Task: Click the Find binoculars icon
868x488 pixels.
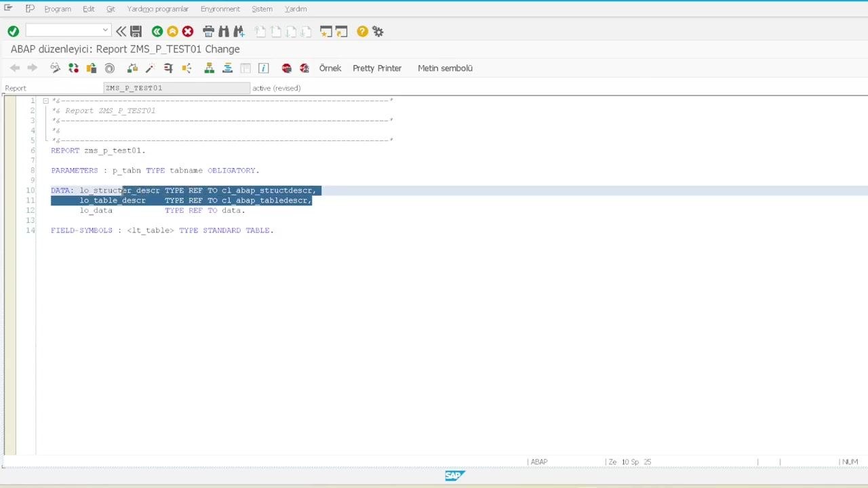Action: click(x=224, y=31)
